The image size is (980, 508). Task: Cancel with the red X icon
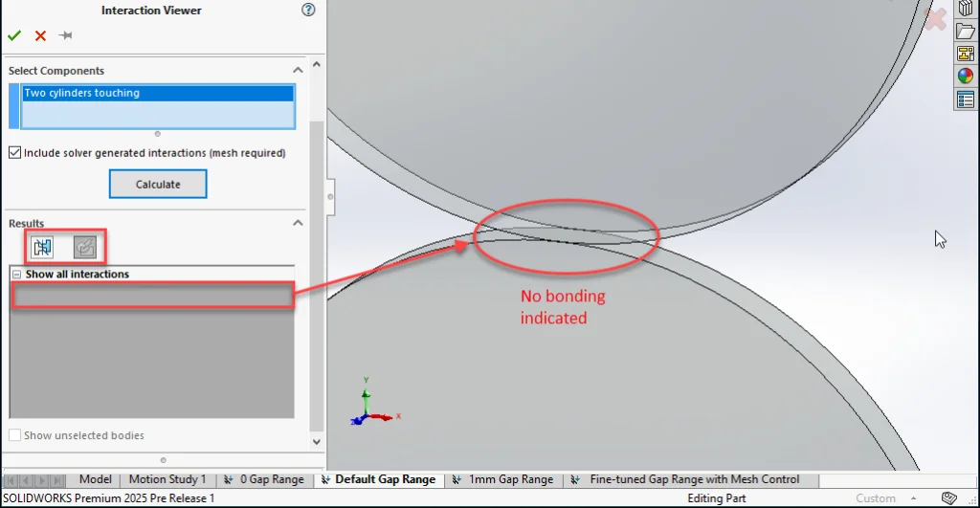[x=40, y=35]
